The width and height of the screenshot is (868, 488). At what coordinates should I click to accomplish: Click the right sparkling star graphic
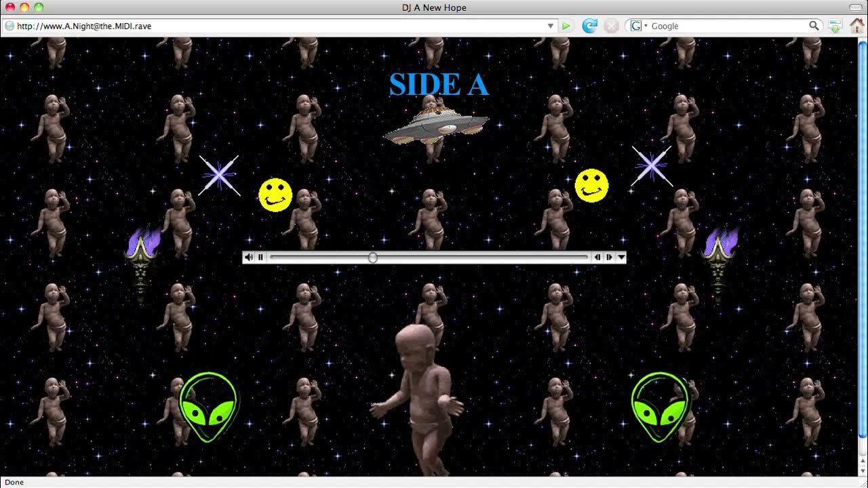(x=652, y=166)
